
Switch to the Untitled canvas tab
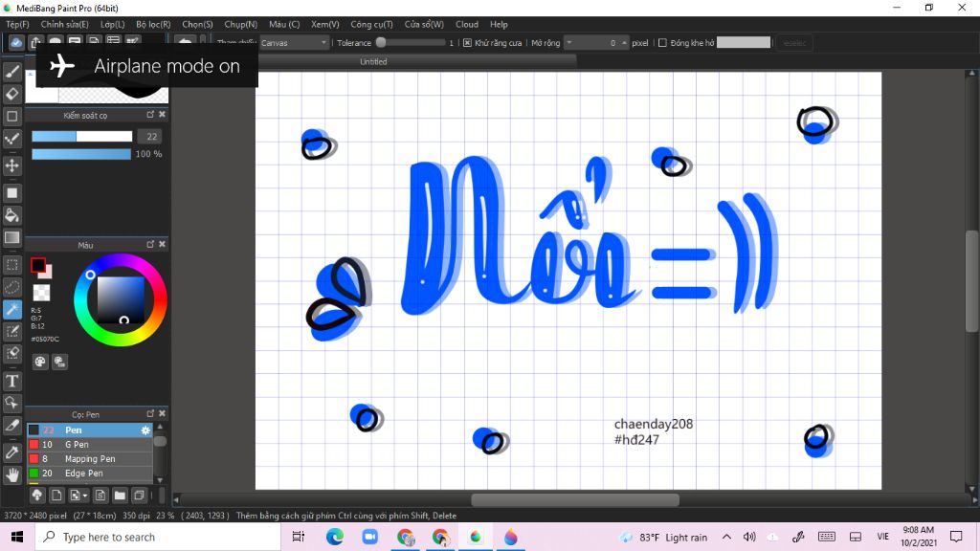(373, 61)
